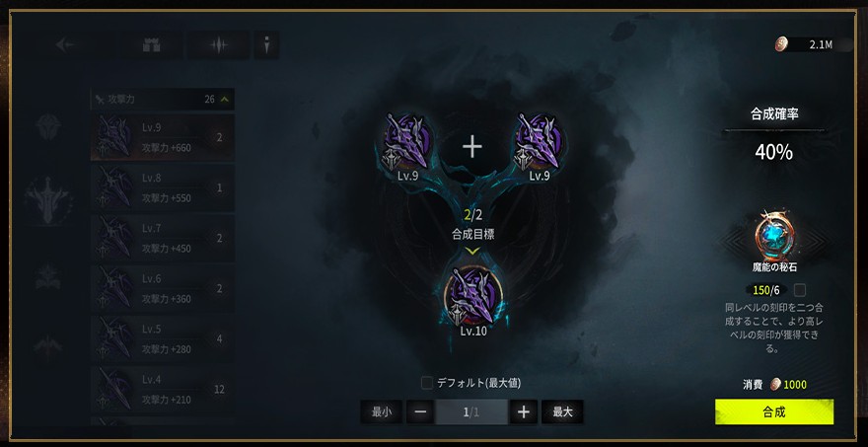Select Lv.5 攻撃力 +280 engraving
The width and height of the screenshot is (868, 447).
(163, 339)
